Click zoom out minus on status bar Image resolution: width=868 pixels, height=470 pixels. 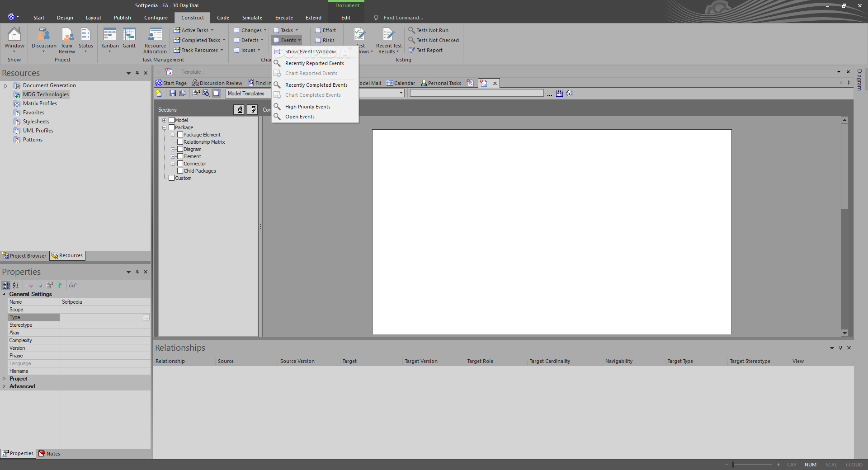point(726,465)
